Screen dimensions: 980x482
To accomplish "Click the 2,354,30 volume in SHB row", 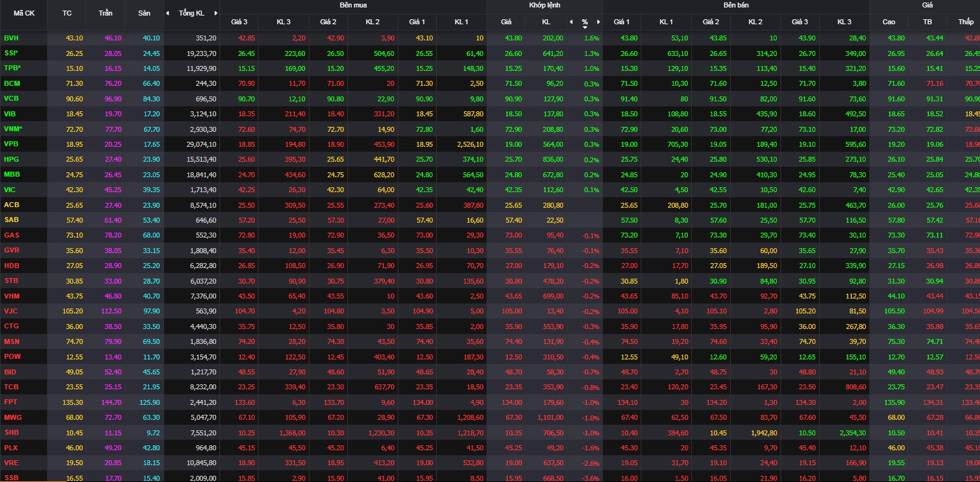I will (853, 433).
